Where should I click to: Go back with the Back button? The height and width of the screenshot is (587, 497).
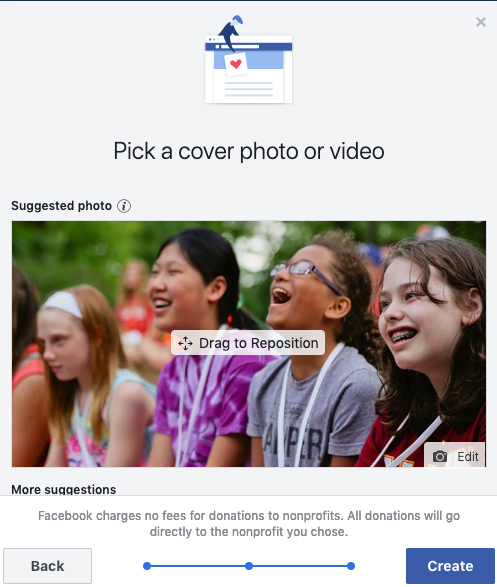48,566
